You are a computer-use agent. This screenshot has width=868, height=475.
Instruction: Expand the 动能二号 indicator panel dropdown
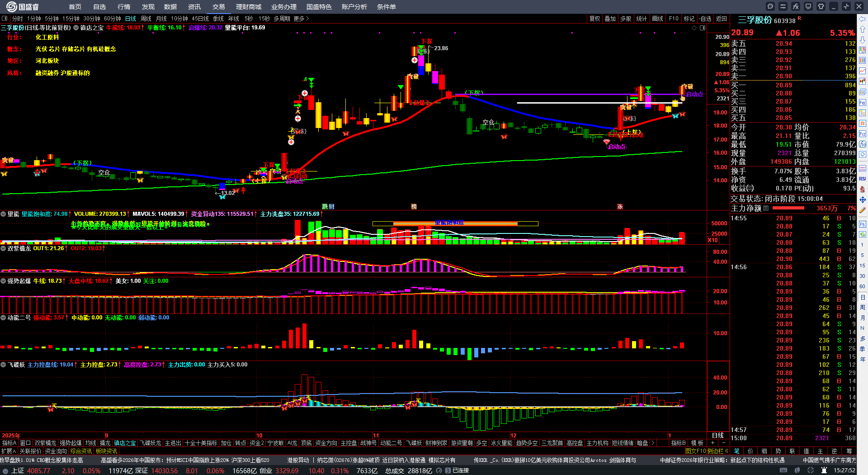(3, 318)
